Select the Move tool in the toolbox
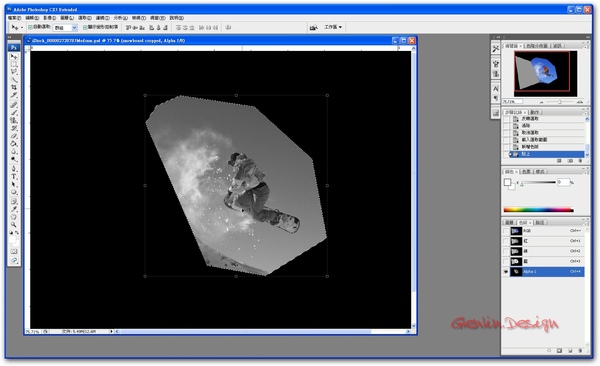 point(14,57)
